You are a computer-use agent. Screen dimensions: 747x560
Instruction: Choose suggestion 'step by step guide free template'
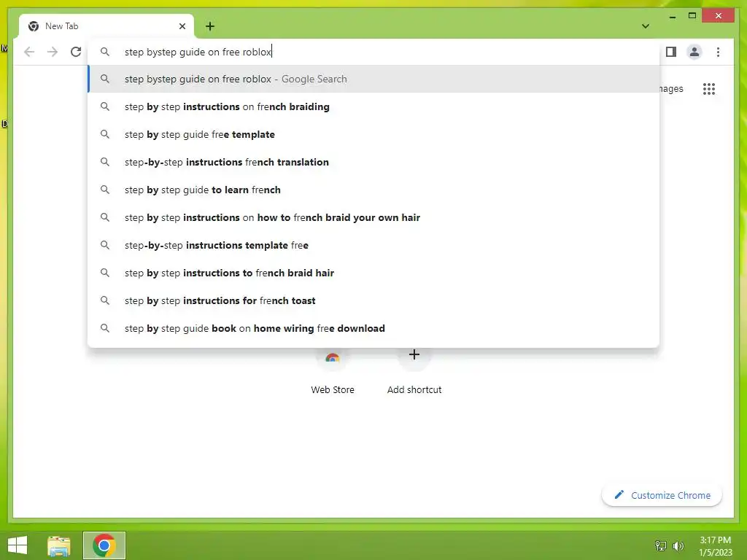click(374, 134)
